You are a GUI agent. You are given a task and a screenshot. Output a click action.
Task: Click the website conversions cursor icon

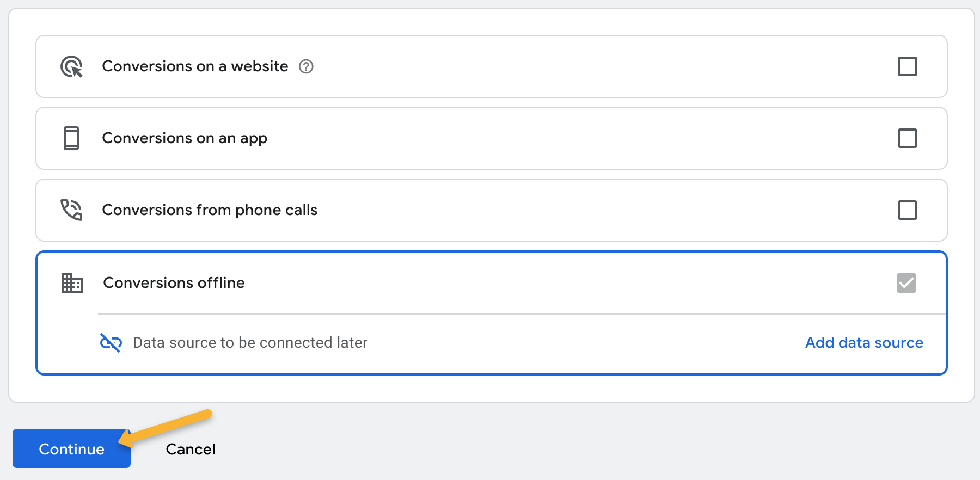point(71,66)
